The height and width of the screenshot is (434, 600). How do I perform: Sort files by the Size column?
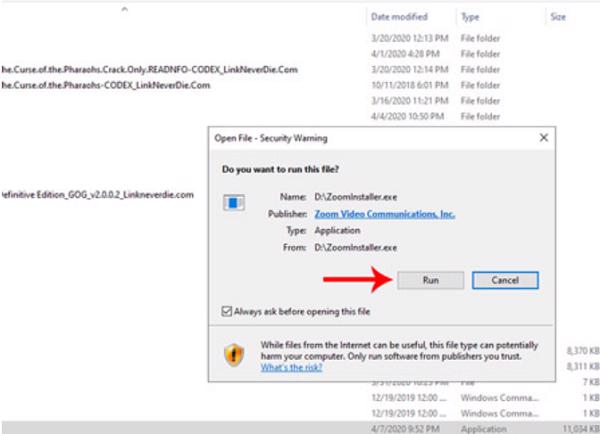559,17
